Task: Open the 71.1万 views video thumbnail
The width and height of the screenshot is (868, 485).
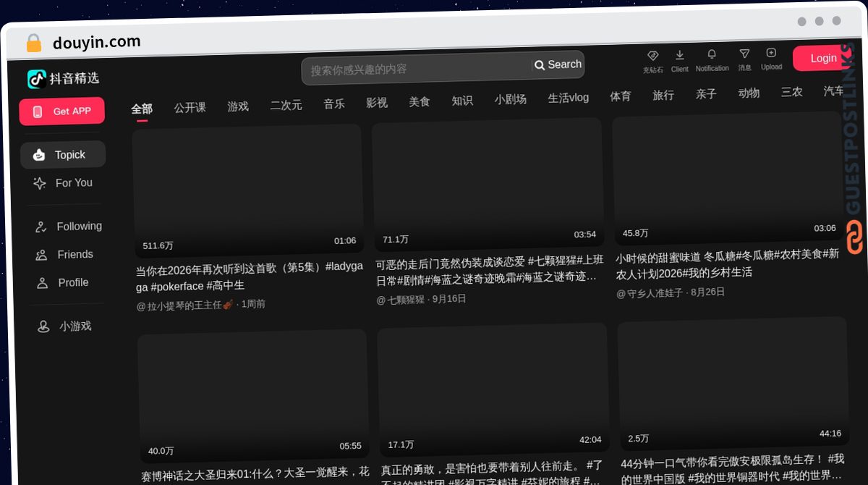Action: coord(488,185)
